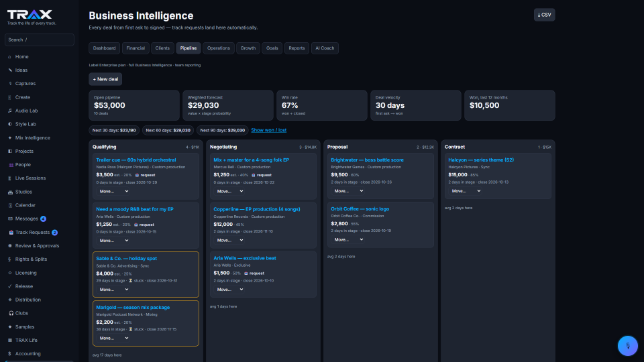Open Move dropdown on Marigold deal
This screenshot has width=644, height=362.
pyautogui.click(x=114, y=338)
